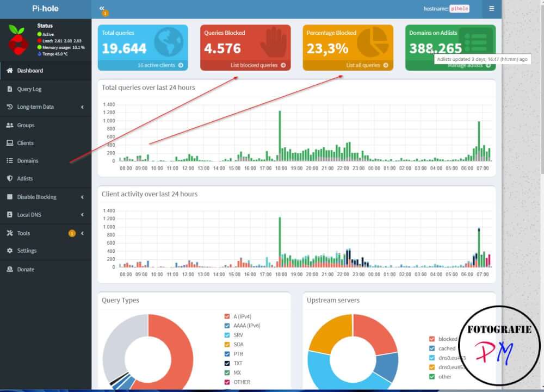Open Query Log menu item
Viewport: 544px width, 392px height.
(46, 89)
